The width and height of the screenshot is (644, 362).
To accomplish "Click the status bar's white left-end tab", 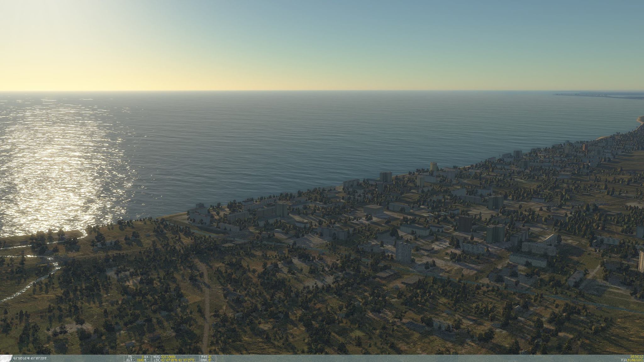I will 6,359.
